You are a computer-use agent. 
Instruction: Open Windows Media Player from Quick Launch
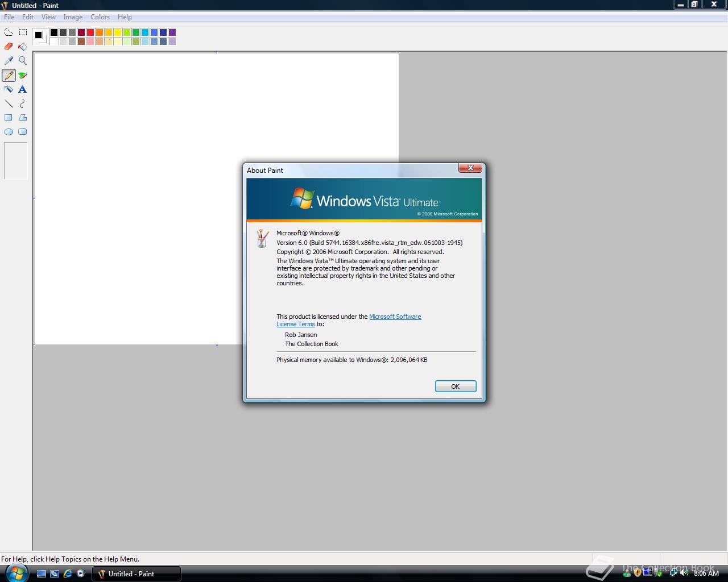point(81,574)
